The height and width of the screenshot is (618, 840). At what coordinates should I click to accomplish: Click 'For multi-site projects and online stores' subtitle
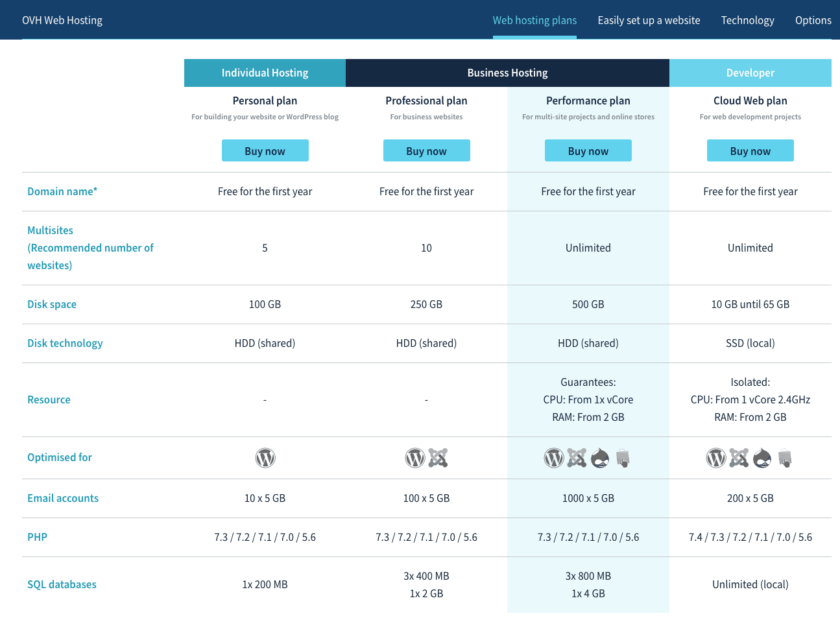click(588, 117)
